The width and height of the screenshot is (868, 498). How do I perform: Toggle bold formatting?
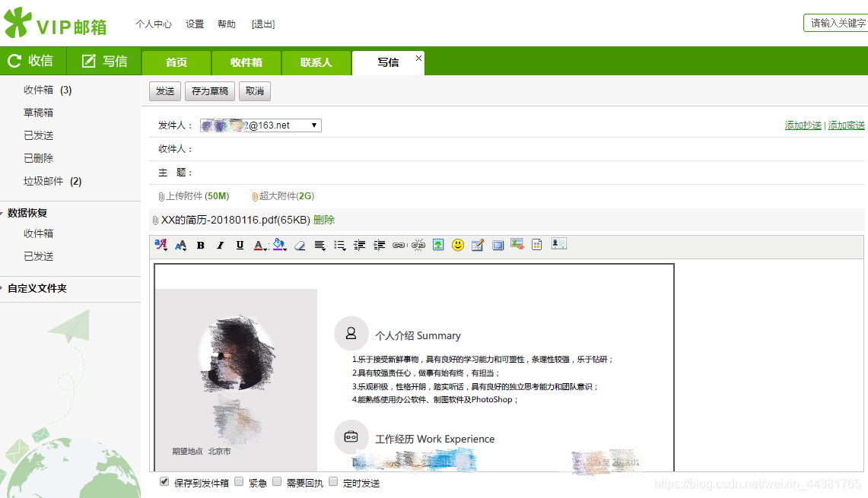click(200, 245)
